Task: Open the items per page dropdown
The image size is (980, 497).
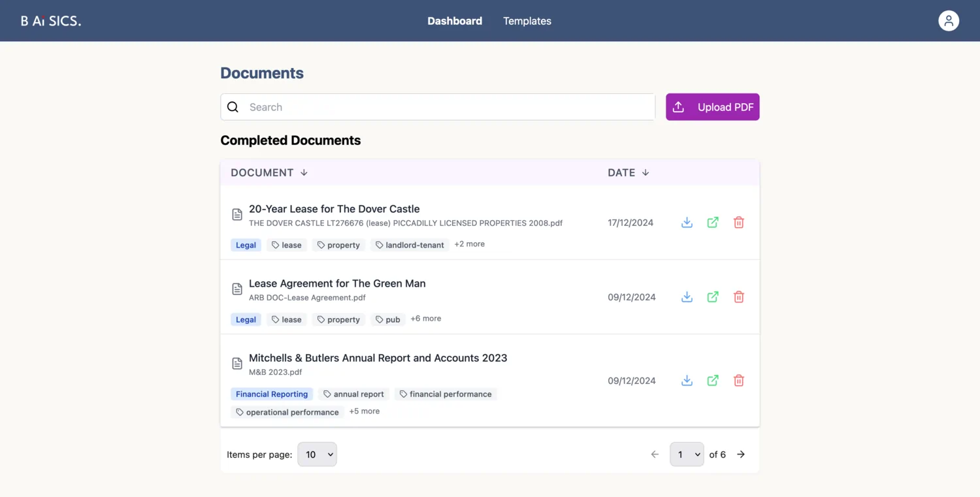Action: tap(317, 454)
